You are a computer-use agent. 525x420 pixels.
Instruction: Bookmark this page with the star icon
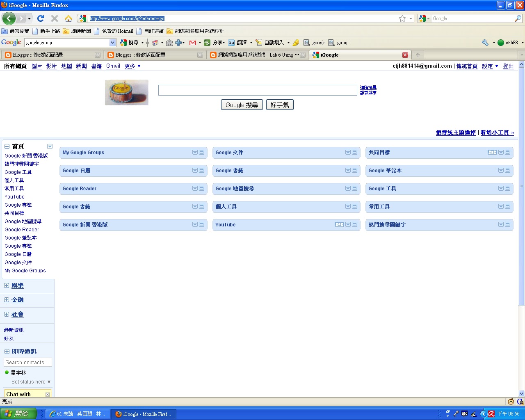402,18
